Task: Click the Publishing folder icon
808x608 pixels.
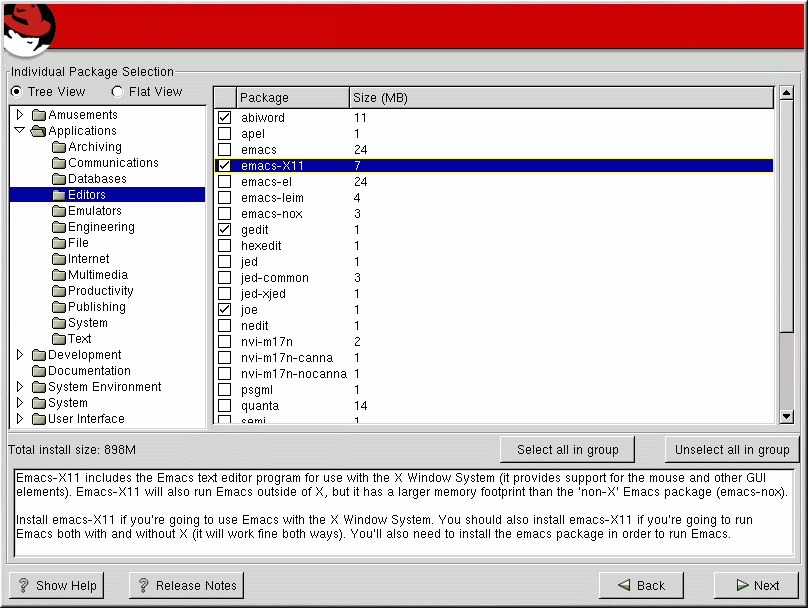Action: (59, 307)
